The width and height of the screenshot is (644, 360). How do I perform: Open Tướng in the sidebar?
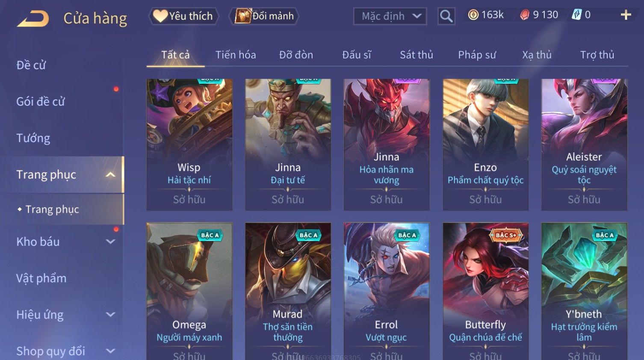pyautogui.click(x=33, y=138)
